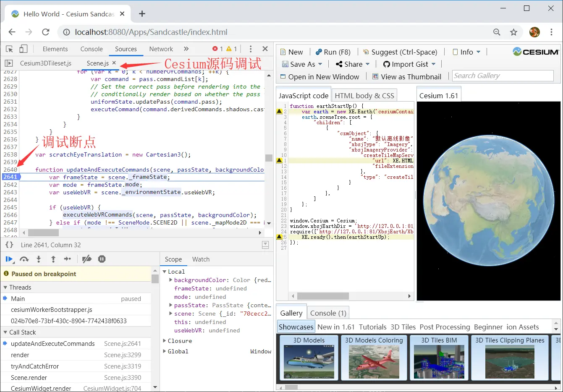Switch to HTML body & CSS tab
This screenshot has height=392, width=563.
pos(364,96)
